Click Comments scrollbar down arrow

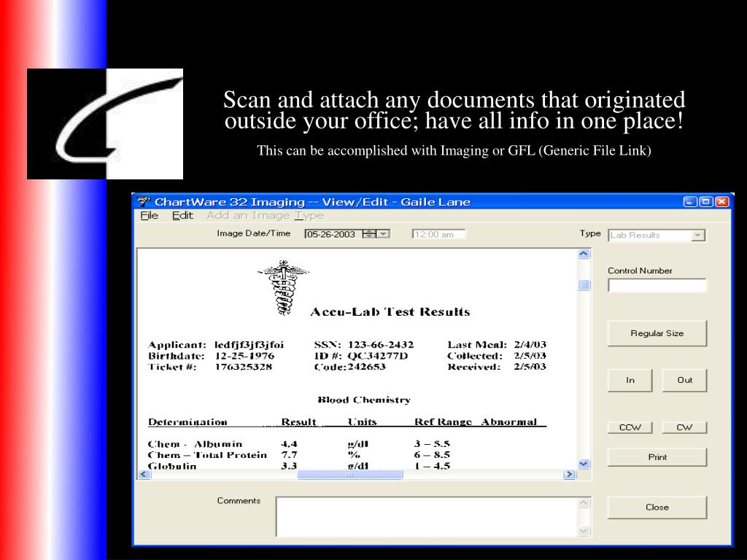[584, 531]
